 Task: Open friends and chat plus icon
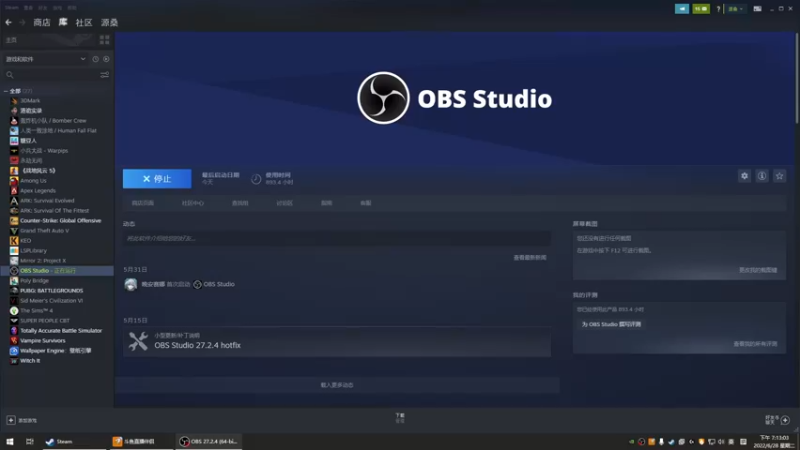click(785, 420)
